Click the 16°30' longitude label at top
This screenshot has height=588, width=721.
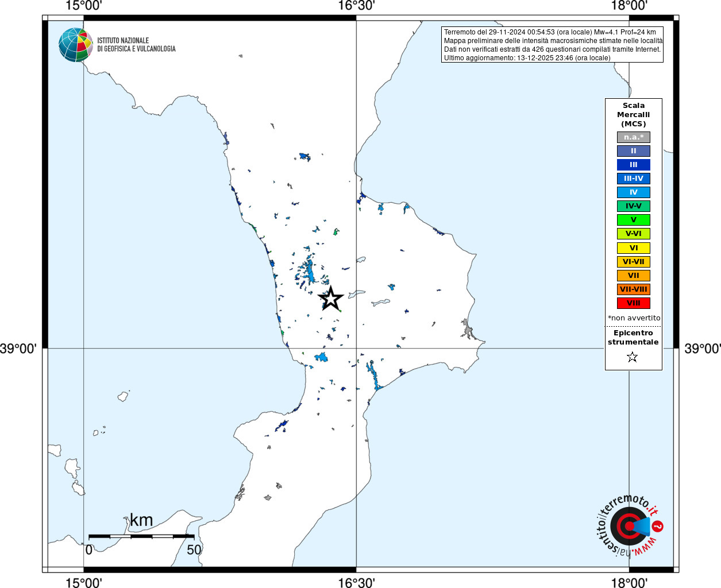(356, 6)
